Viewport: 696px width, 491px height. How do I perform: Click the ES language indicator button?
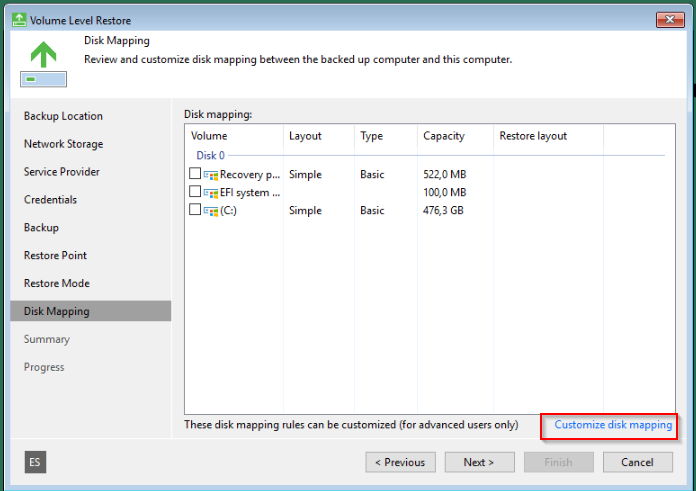(x=36, y=462)
